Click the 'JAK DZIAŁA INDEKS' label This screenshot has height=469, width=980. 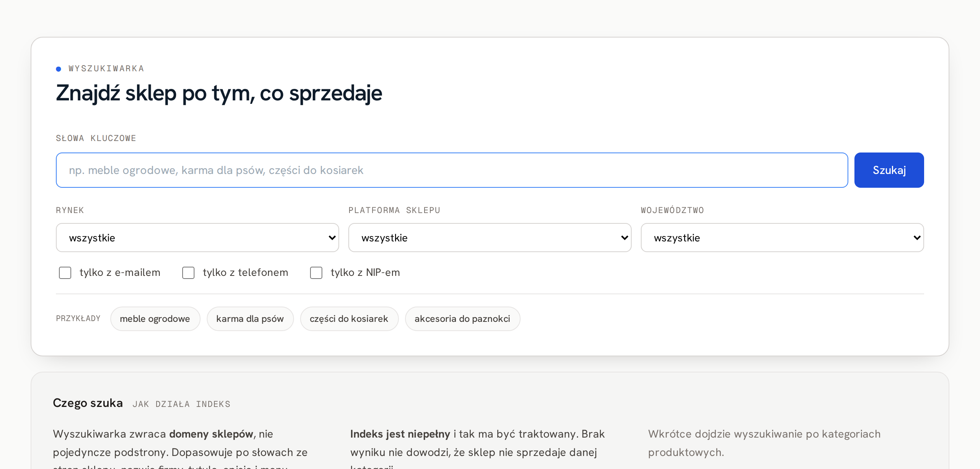click(x=181, y=404)
